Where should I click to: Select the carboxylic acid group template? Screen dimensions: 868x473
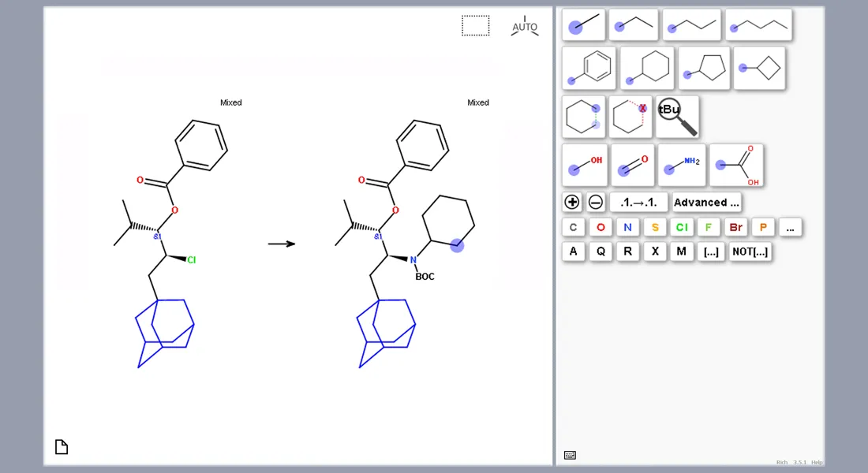(736, 164)
